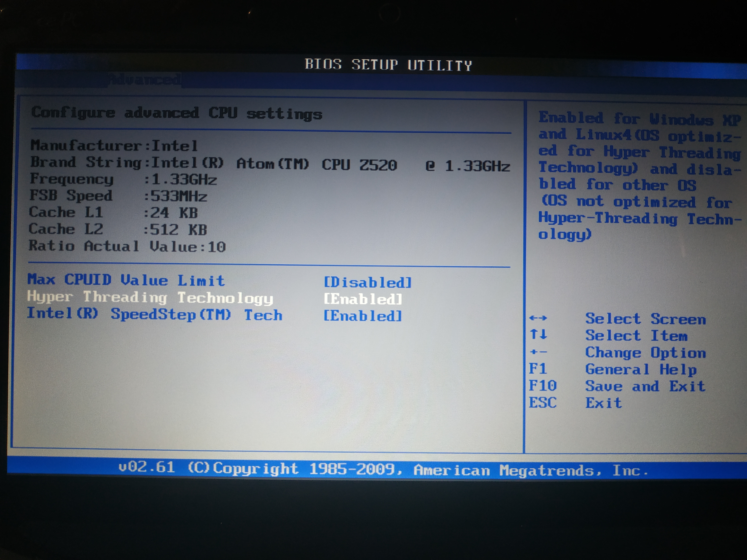
Task: Toggle SpeedStep [Enabled] value
Action: point(363,316)
